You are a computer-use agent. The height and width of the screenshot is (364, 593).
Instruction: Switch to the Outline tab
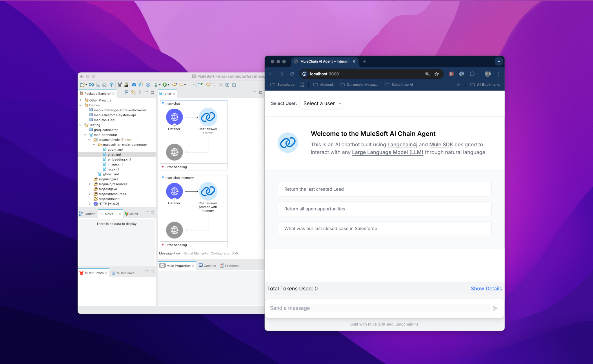tap(88, 214)
